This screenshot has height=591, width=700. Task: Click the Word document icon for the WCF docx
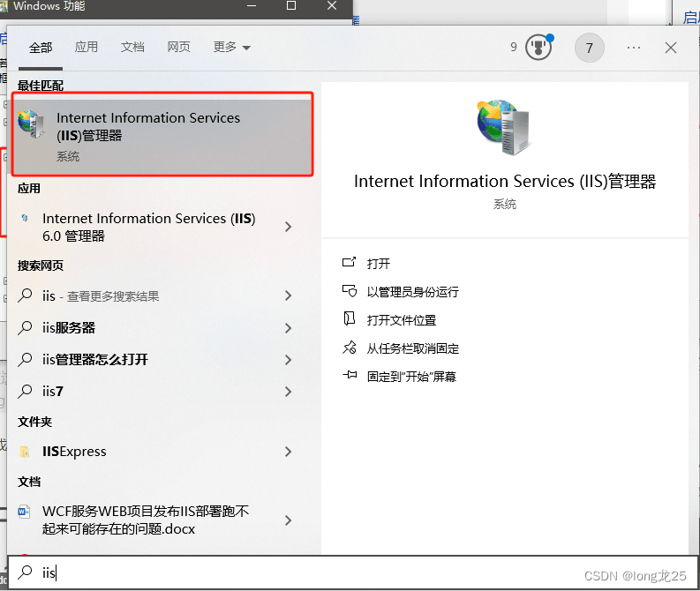point(24,511)
